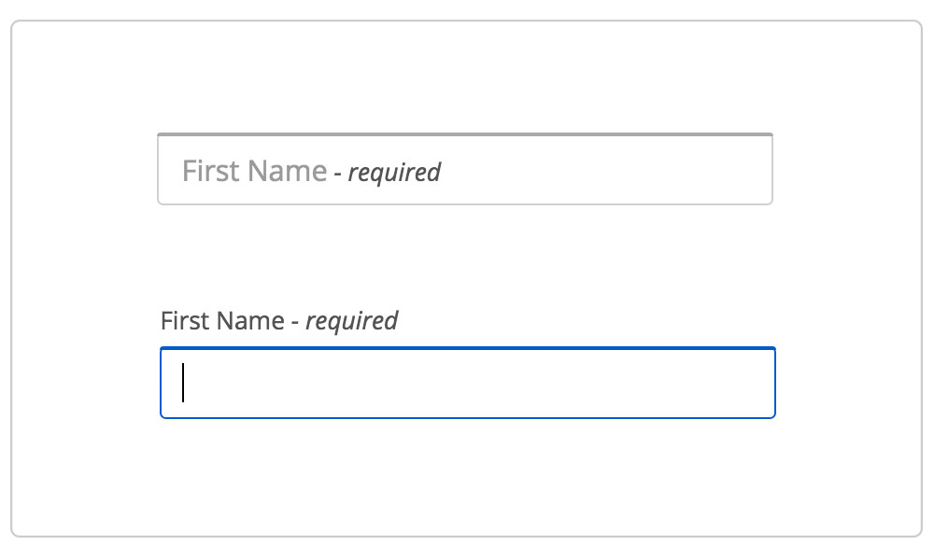Click empty right side of gray-bordered field
934x560 pixels.
pos(656,170)
